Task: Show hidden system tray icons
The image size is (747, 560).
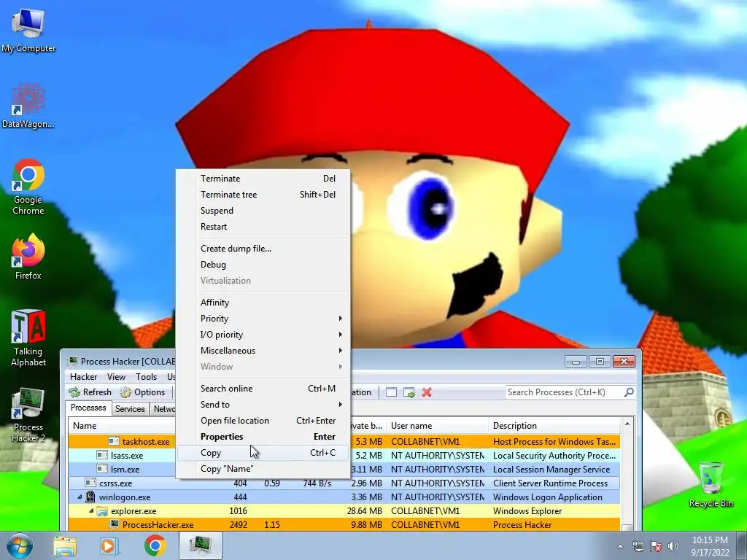Action: pos(620,546)
